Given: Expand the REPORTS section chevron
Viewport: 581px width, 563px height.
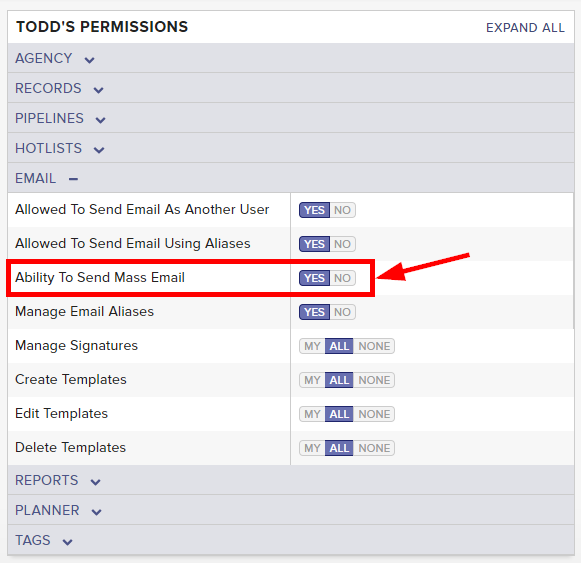Looking at the screenshot, I should pos(96,481).
